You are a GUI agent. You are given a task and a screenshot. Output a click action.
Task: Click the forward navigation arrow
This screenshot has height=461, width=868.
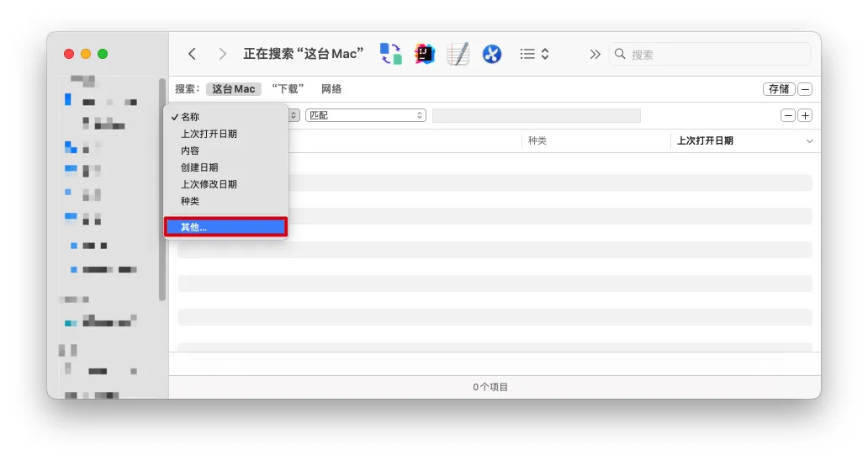pyautogui.click(x=222, y=54)
